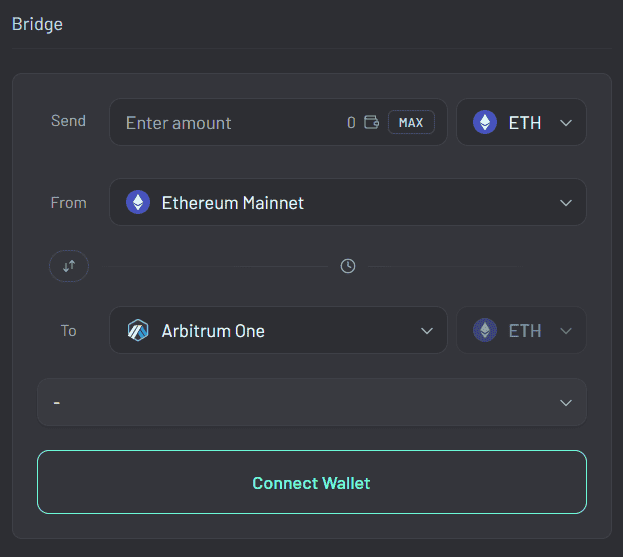Click the Ethereum Mainnet network logo
623x557 pixels.
point(138,202)
